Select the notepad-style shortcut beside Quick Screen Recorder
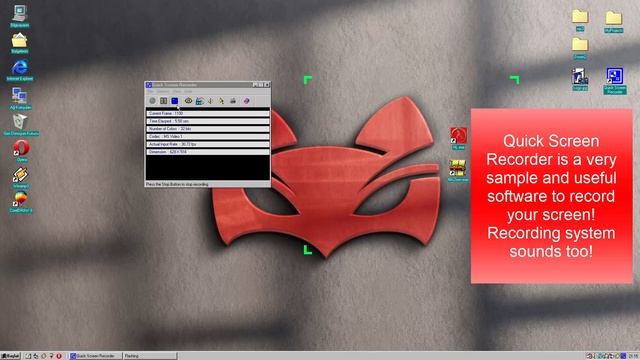The width and height of the screenshot is (640, 360). pyautogui.click(x=580, y=79)
